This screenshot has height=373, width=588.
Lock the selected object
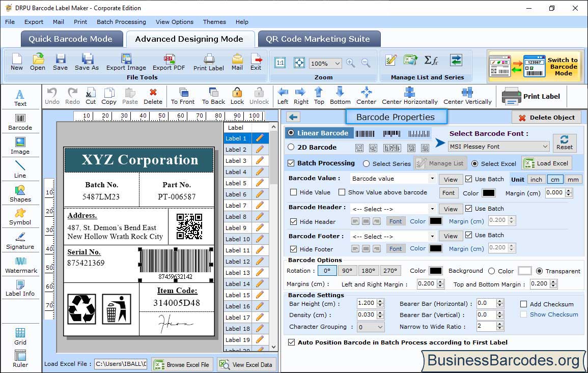pos(237,96)
